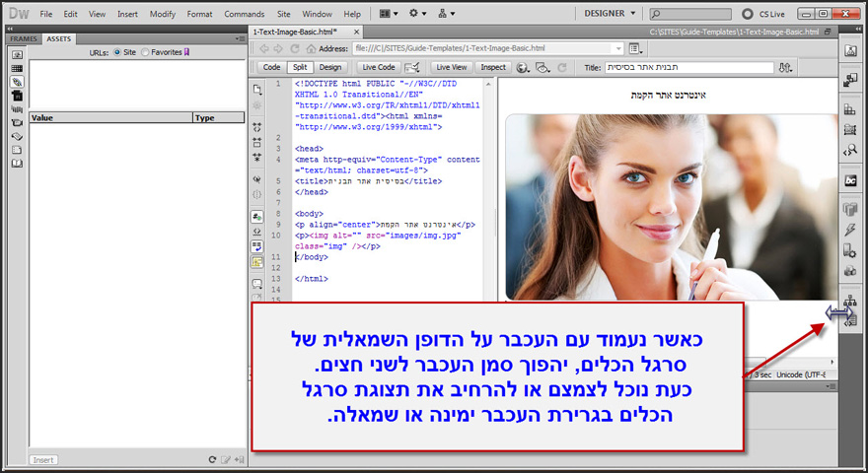Open the Visual Aids eye icon menu

pyautogui.click(x=543, y=67)
